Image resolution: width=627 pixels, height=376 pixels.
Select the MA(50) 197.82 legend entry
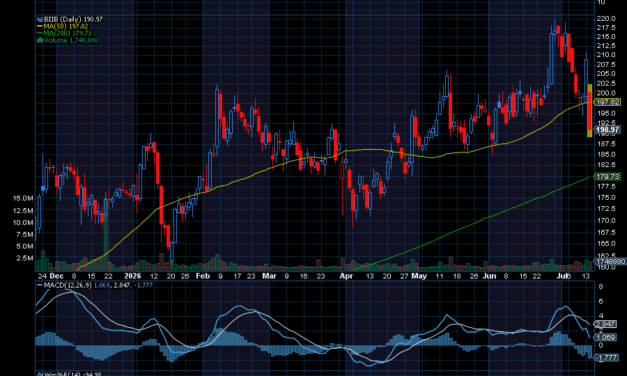[x=63, y=26]
